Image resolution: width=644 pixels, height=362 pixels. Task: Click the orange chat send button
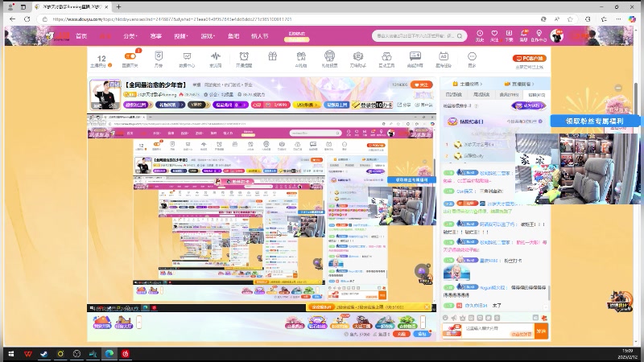(541, 331)
